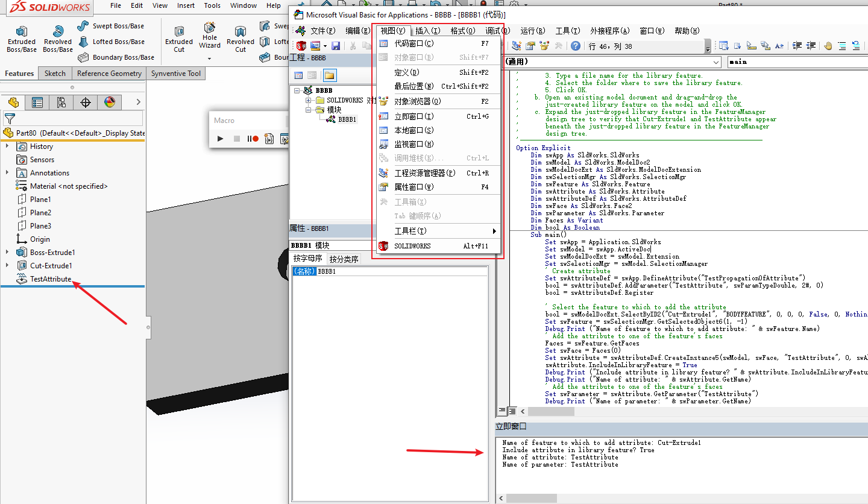Open the main procedure dropdown
Image resolution: width=868 pixels, height=504 pixels.
coord(797,62)
